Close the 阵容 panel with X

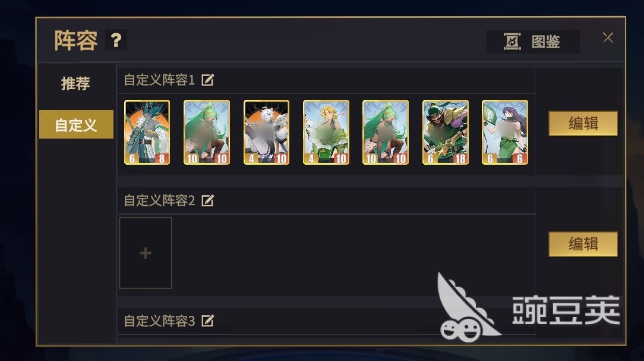[608, 38]
